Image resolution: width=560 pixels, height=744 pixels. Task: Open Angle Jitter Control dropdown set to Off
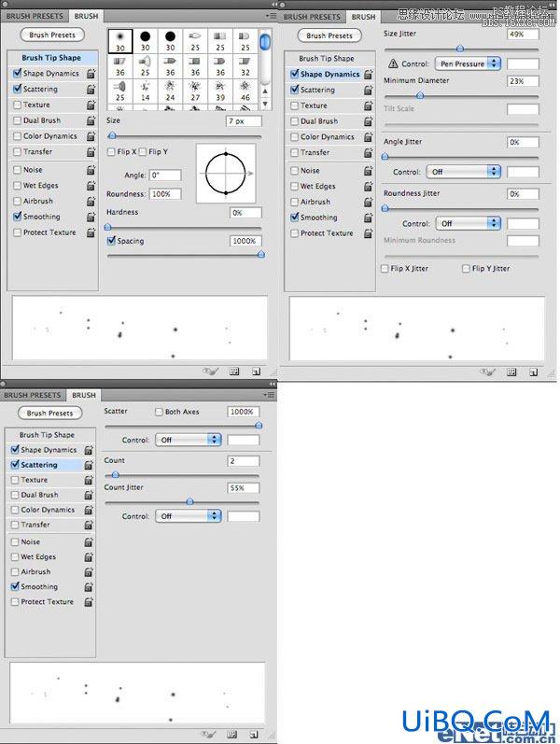[464, 172]
